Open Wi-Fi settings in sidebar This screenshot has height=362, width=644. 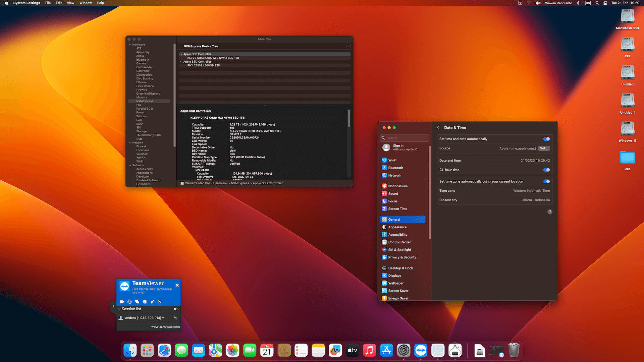coord(402,160)
